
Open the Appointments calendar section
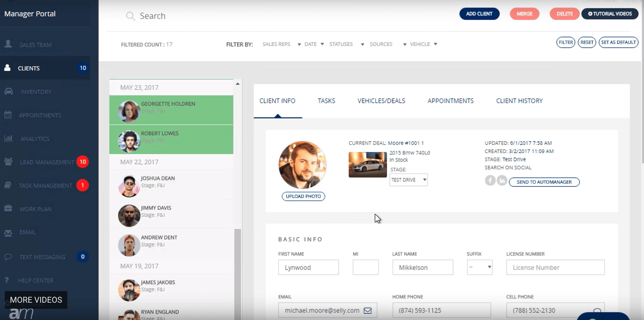(x=40, y=115)
